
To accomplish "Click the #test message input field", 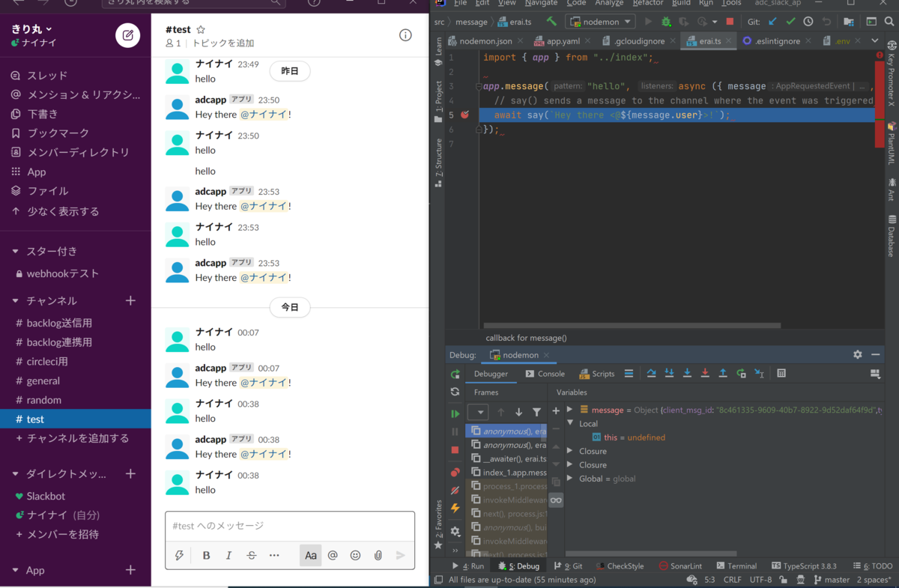I will [290, 526].
